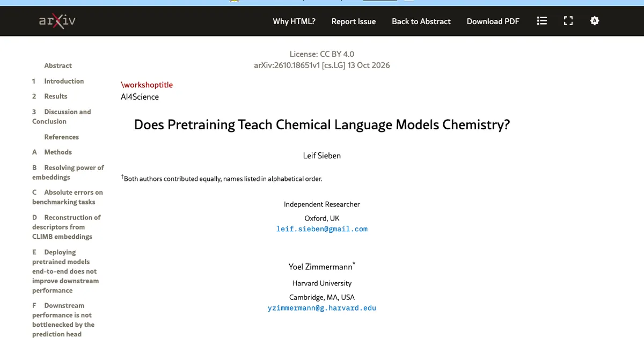
Task: Open appendix A Methods
Action: [x=52, y=152]
